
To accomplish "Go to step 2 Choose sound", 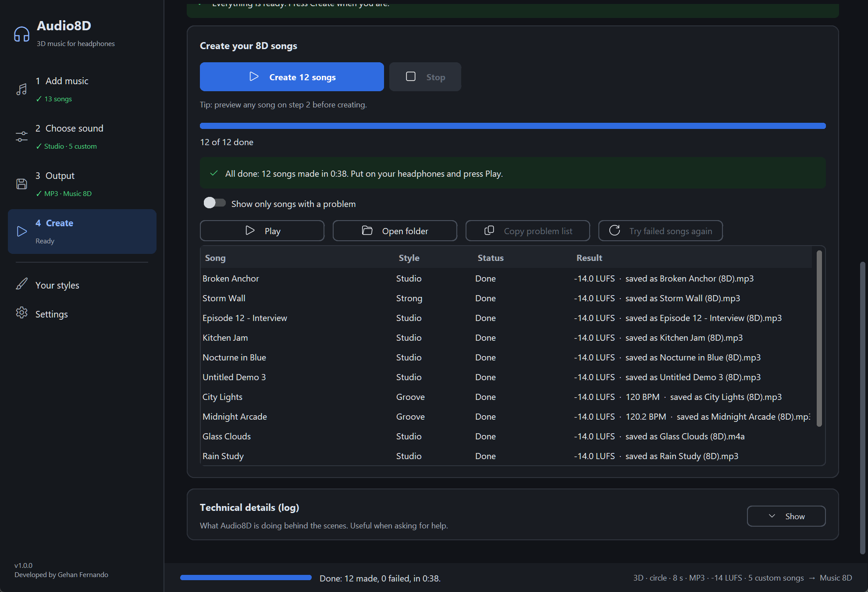I will tap(82, 137).
